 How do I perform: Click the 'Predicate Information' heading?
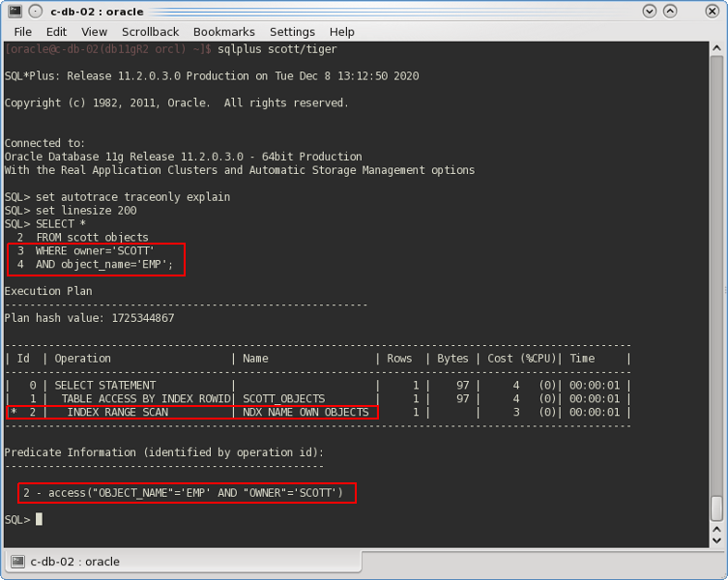click(x=164, y=452)
